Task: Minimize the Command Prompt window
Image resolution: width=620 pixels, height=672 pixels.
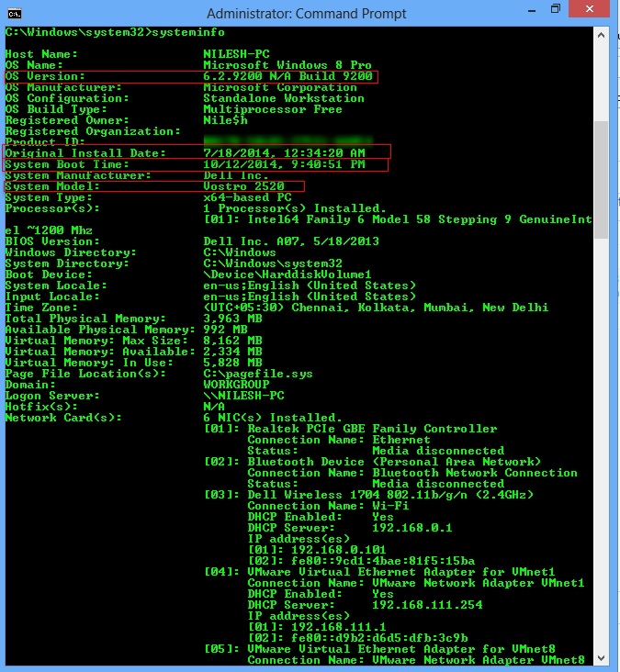Action: point(532,10)
